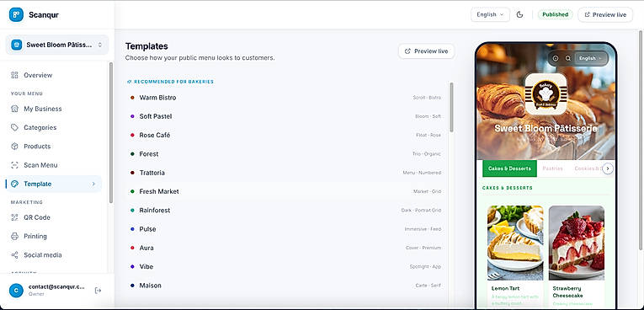Image resolution: width=644 pixels, height=310 pixels.
Task: Select the Maison template
Action: pos(286,286)
